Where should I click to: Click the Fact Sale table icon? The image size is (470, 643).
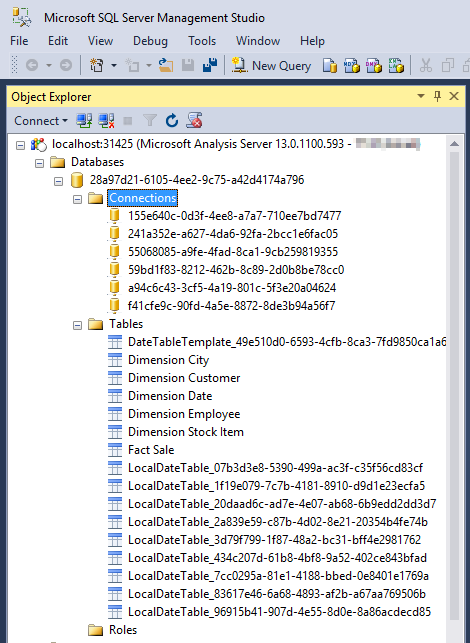[115, 450]
